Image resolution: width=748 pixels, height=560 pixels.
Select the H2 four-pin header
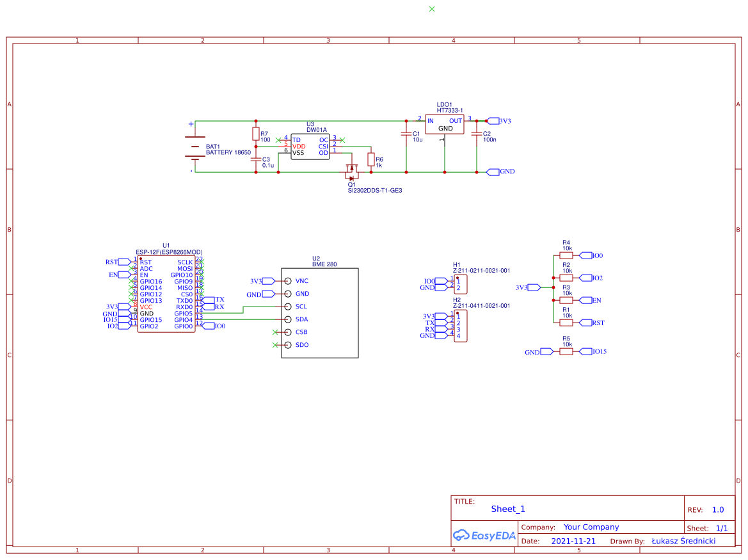[x=460, y=326]
